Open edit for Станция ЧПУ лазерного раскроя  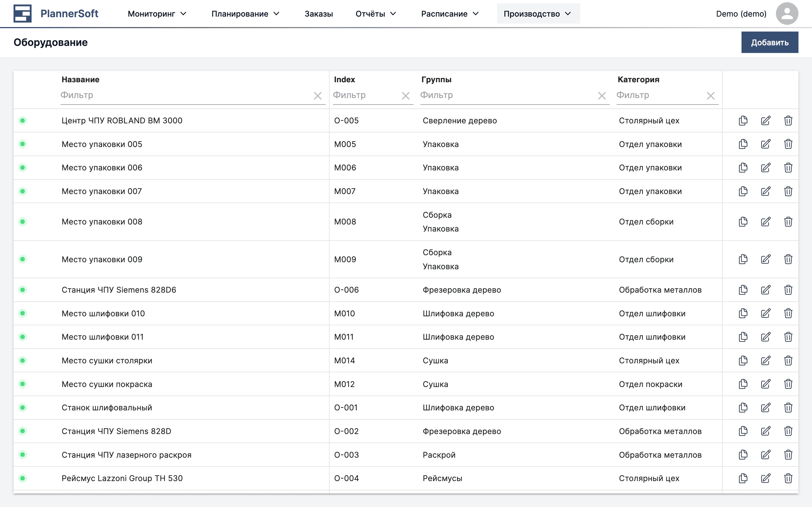[x=766, y=455]
